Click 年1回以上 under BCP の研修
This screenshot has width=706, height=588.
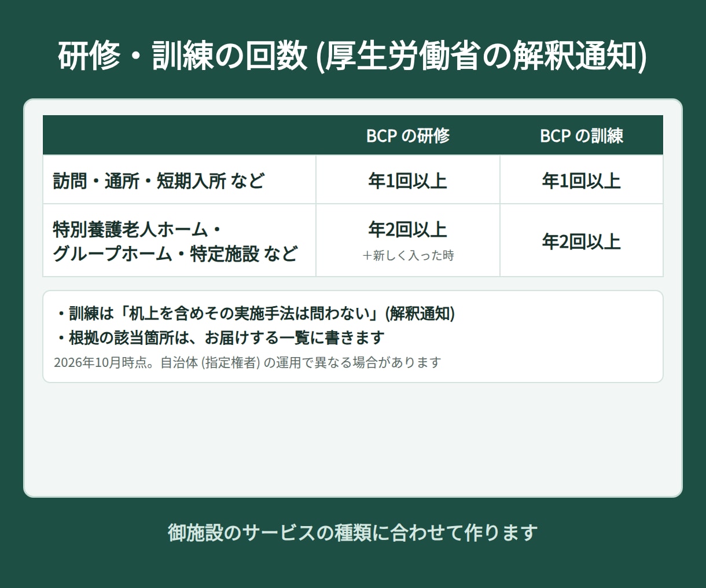408,181
